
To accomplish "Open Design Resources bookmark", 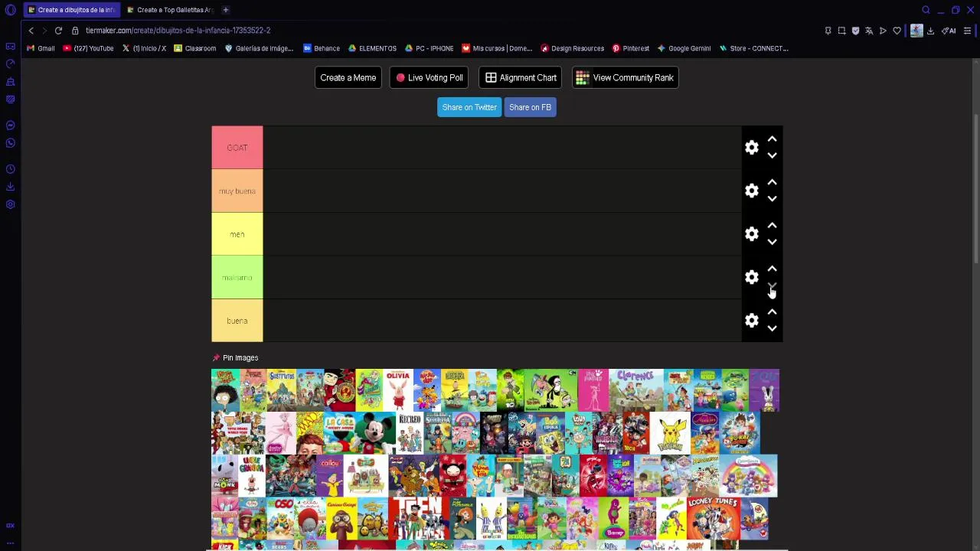I will [x=572, y=48].
